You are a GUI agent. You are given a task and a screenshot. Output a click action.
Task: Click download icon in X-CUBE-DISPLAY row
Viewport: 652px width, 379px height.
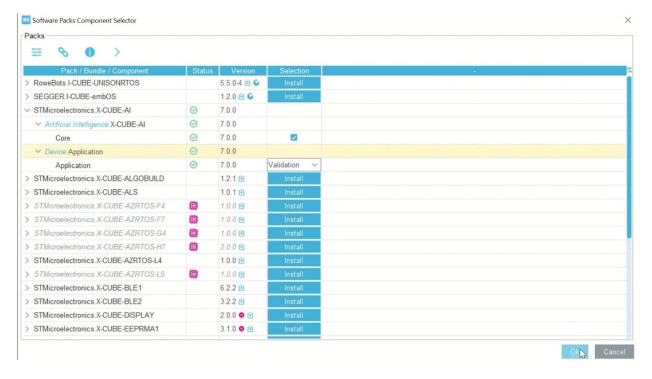click(250, 315)
